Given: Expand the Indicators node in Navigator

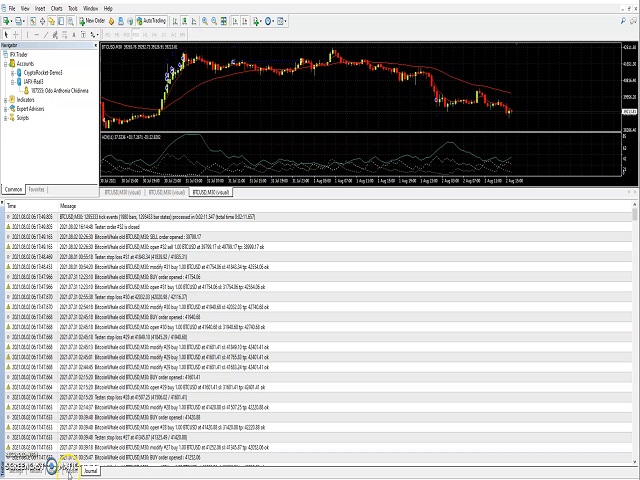Looking at the screenshot, I should [x=6, y=100].
